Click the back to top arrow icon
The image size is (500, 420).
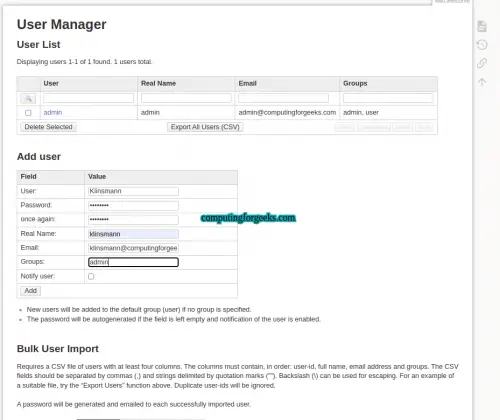[x=482, y=82]
